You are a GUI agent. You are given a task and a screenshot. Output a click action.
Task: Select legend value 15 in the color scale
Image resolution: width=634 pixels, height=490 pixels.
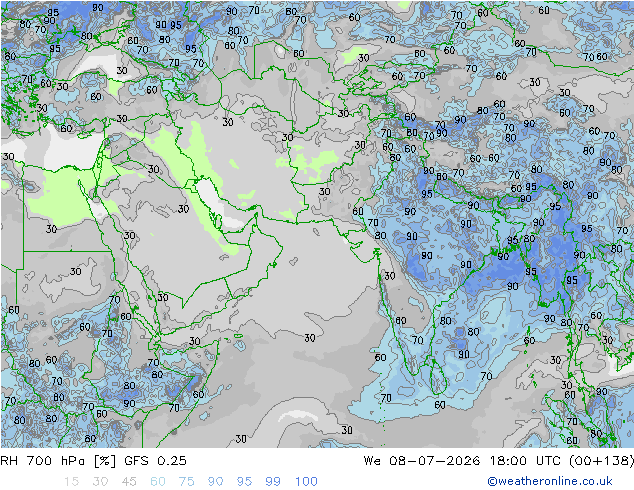pos(71,481)
